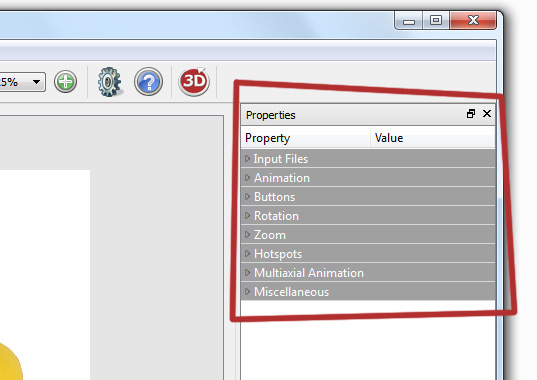Click the Value column header
This screenshot has height=380, width=537.
pyautogui.click(x=433, y=138)
